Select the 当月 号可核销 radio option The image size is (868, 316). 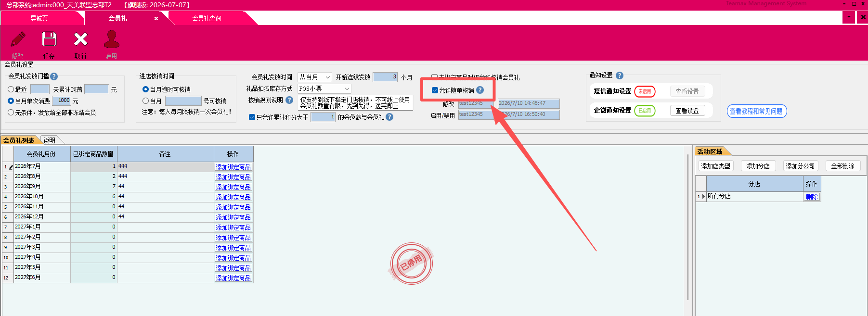click(145, 101)
